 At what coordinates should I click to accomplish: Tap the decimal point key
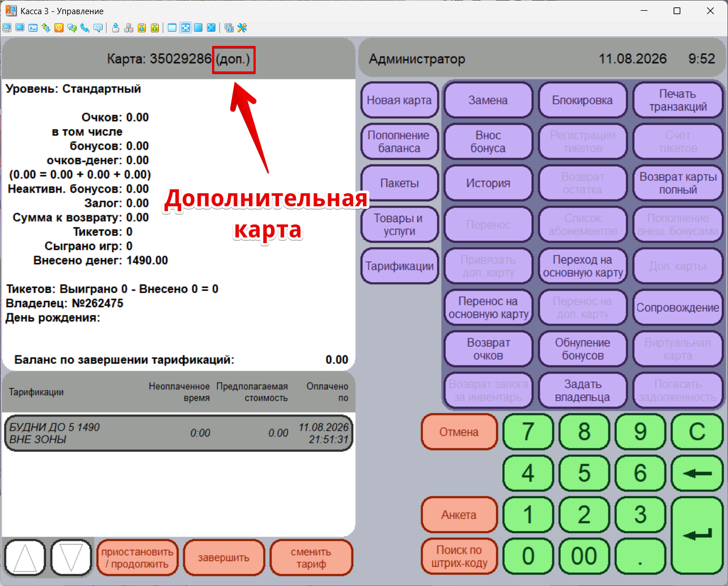coord(640,557)
